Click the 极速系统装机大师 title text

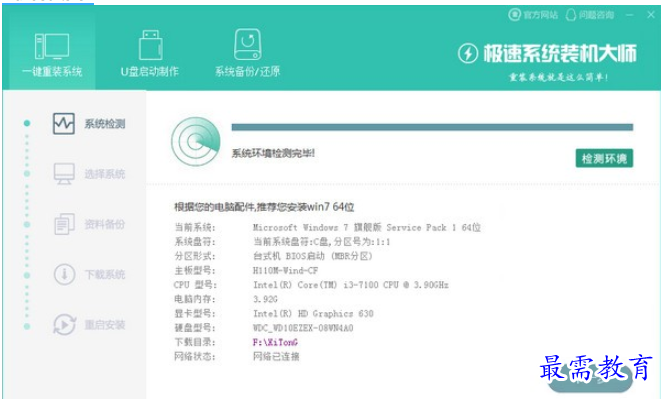tap(560, 54)
